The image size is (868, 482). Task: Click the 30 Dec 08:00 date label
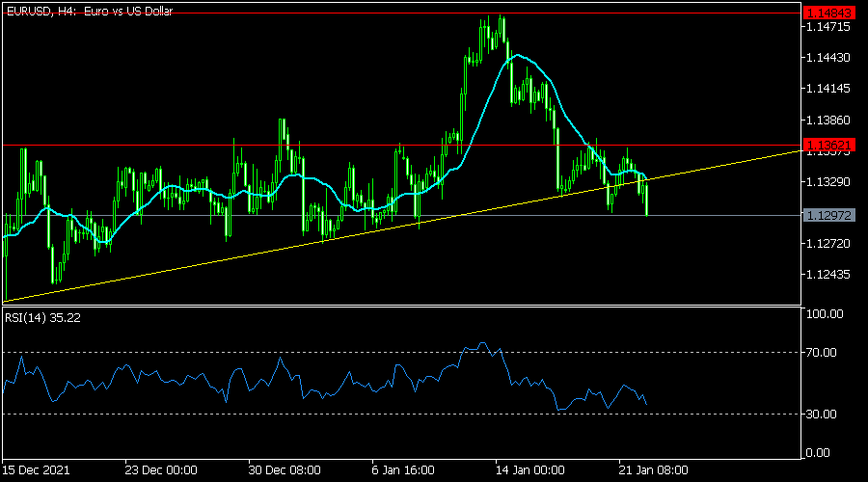pyautogui.click(x=285, y=470)
